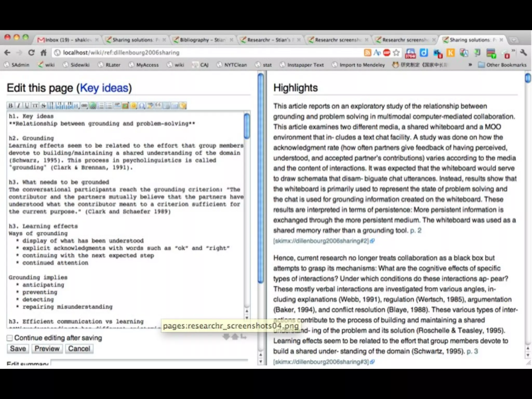This screenshot has width=532, height=399.
Task: Apply strikethrough formatting in editor toolbar
Action: point(43,106)
